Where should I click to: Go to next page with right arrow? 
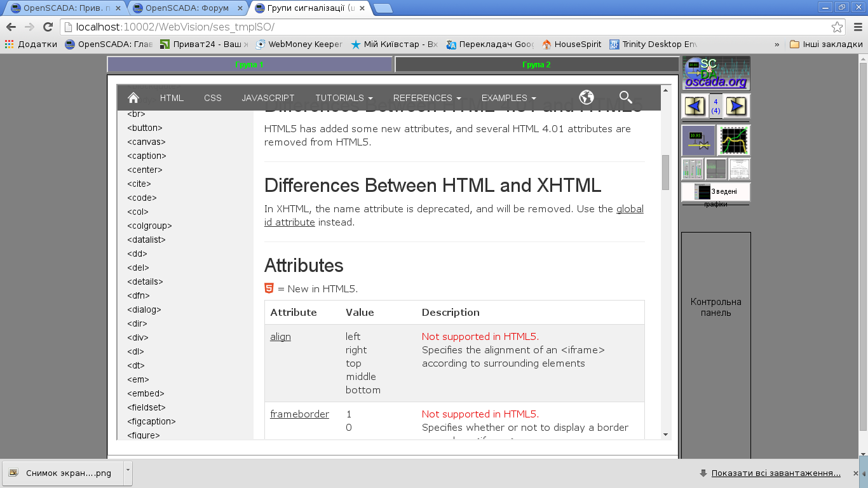click(736, 106)
